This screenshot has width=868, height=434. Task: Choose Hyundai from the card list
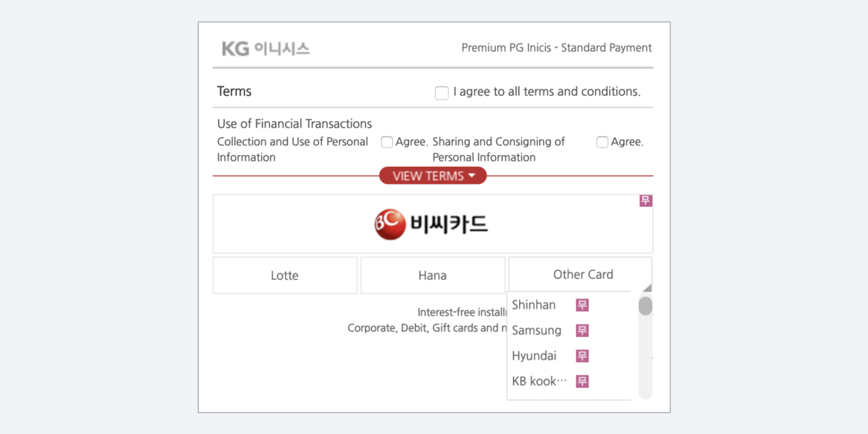[x=534, y=356]
